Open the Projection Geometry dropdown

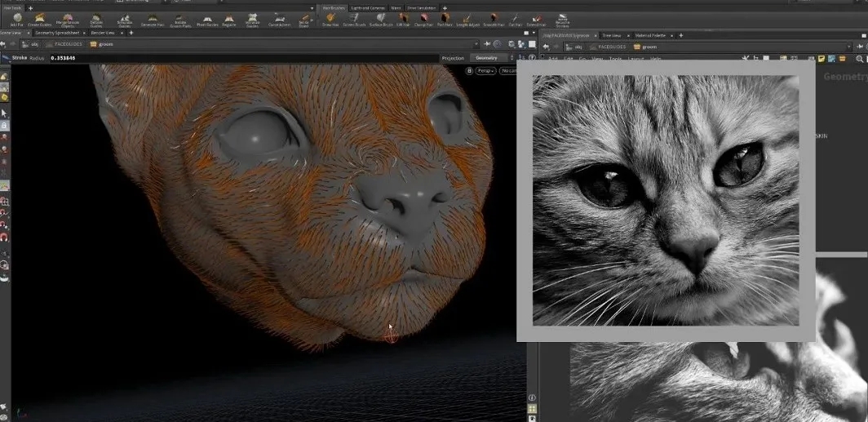(488, 58)
